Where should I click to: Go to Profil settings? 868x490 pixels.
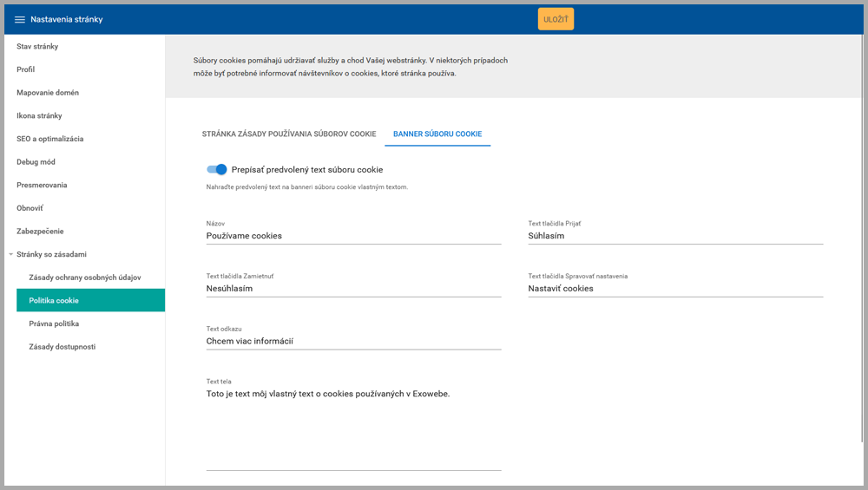coord(26,69)
